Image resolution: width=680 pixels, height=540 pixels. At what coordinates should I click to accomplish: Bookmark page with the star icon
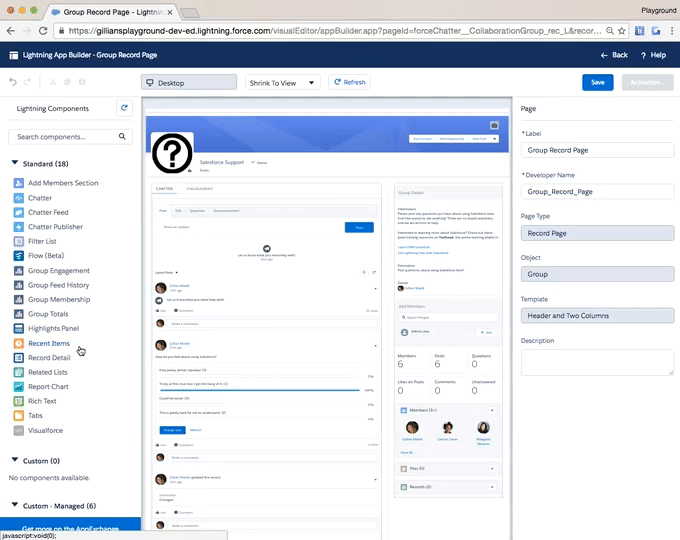pos(621,31)
